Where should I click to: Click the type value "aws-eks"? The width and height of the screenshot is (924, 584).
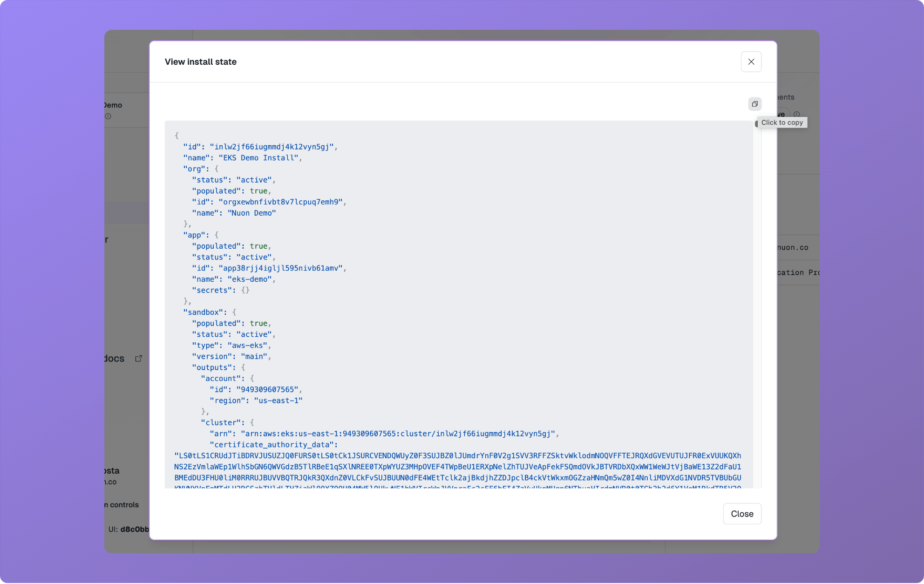click(247, 346)
